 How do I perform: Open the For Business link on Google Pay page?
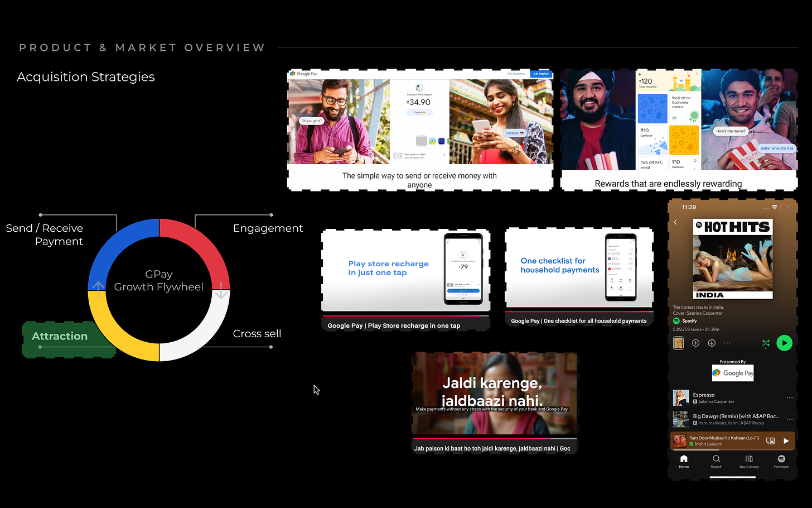[x=516, y=74]
